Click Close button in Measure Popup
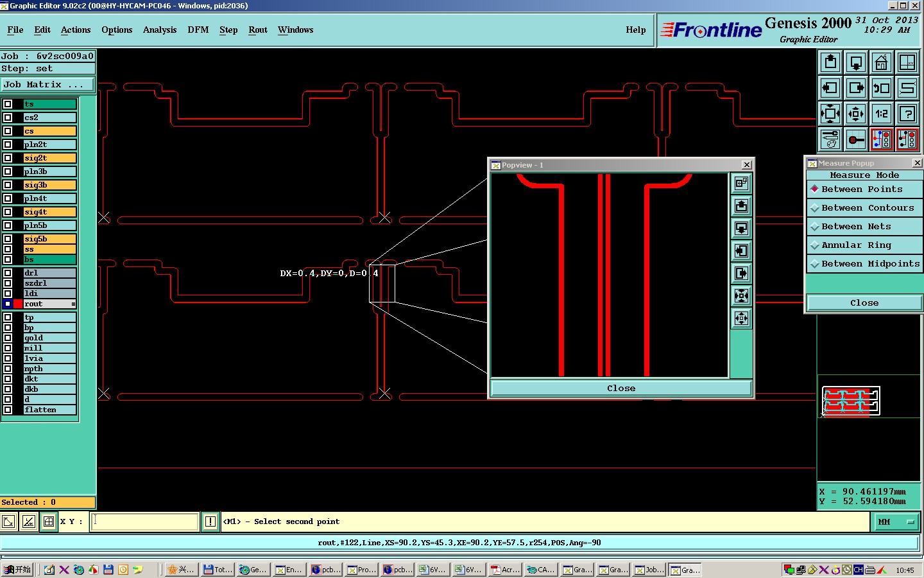Screen dimensions: 924x578 point(864,303)
